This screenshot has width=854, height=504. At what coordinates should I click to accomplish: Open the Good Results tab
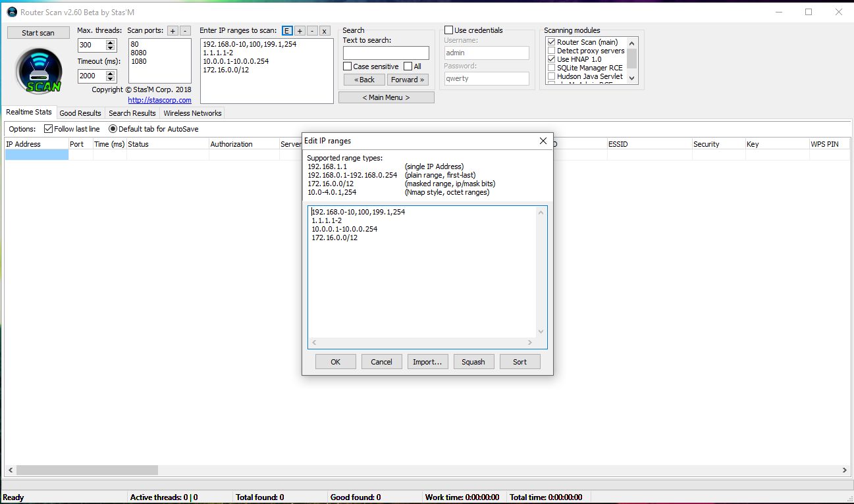coord(80,113)
